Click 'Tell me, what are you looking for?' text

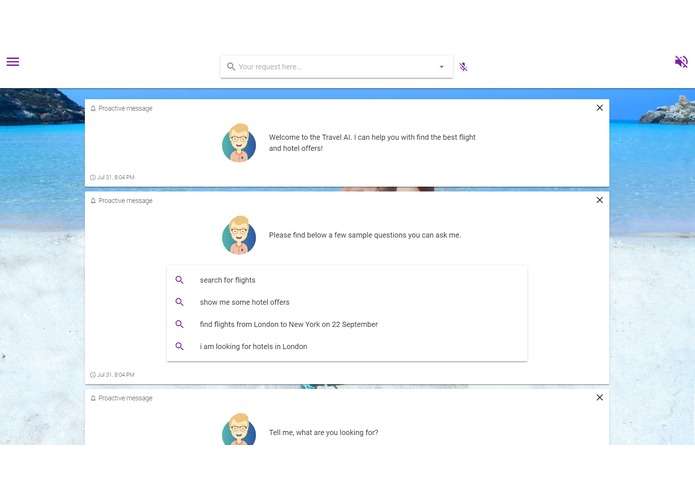[324, 432]
